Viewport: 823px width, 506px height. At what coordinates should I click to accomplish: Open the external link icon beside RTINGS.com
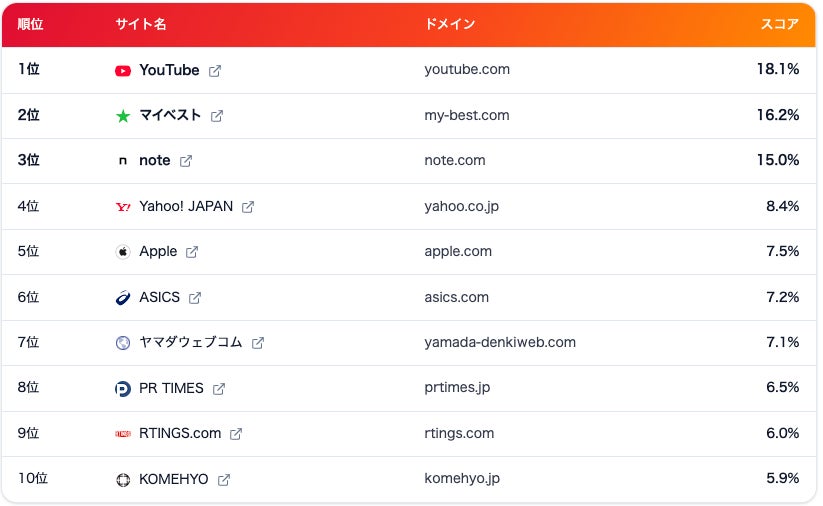pyautogui.click(x=236, y=434)
